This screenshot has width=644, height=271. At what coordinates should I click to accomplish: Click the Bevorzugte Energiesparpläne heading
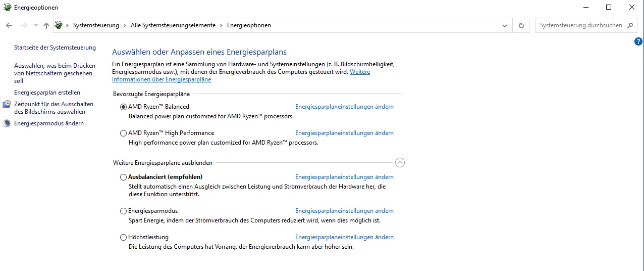pos(151,94)
